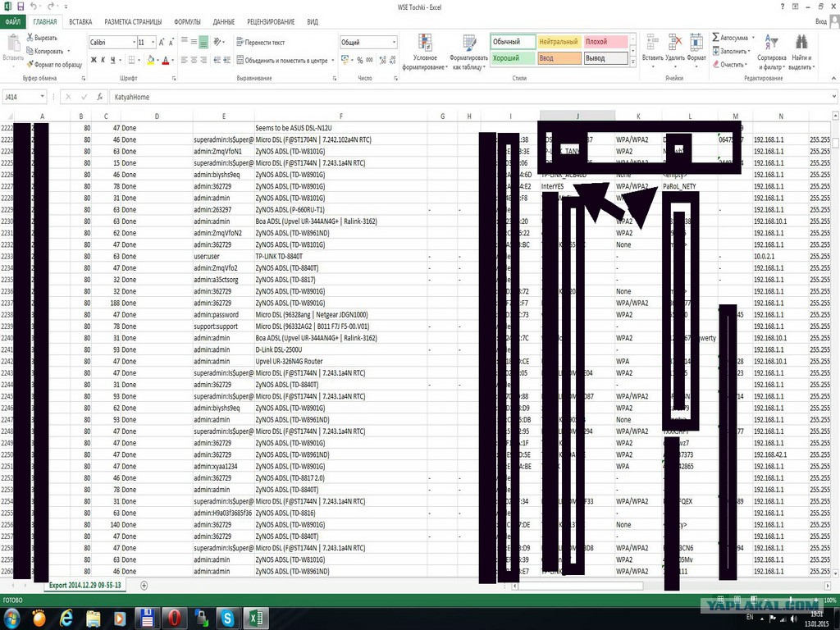Viewport: 840px width, 630px height.
Task: Click the formula bar containing KatyahHome
Action: pyautogui.click(x=472, y=97)
